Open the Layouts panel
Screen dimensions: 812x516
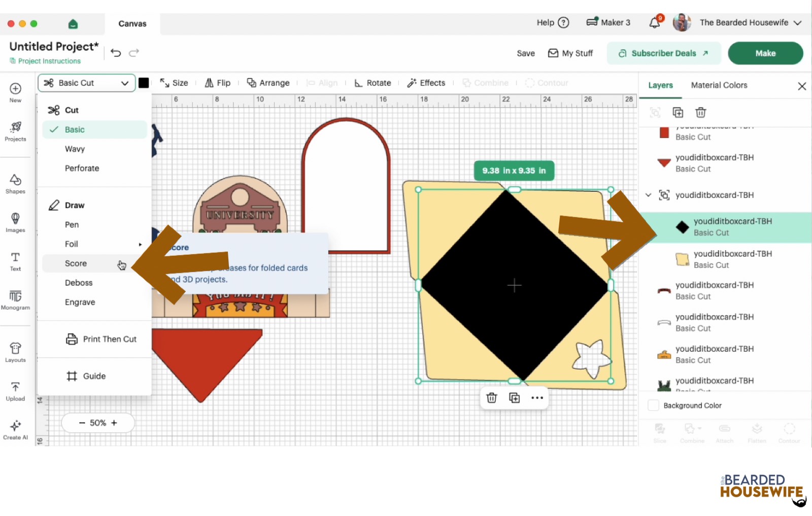15,352
